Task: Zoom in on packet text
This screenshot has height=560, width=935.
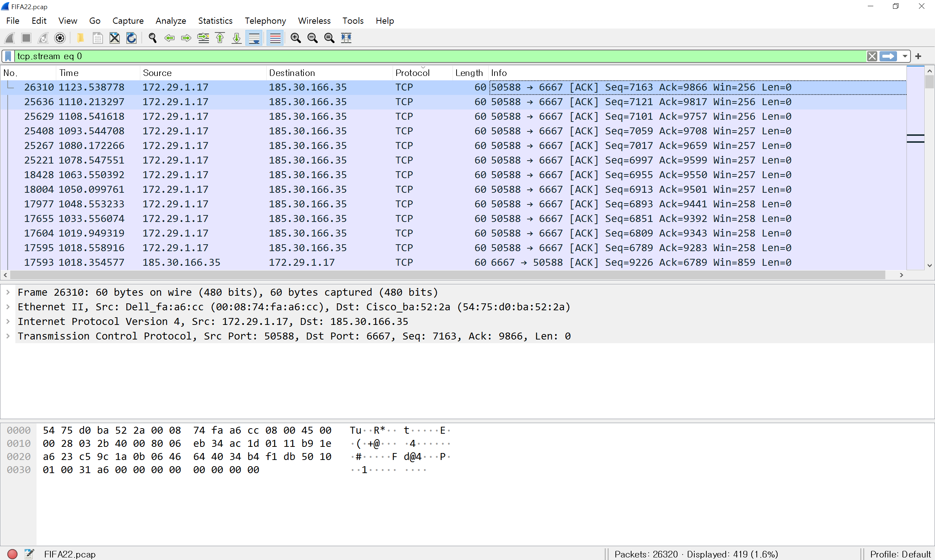Action: coord(295,38)
